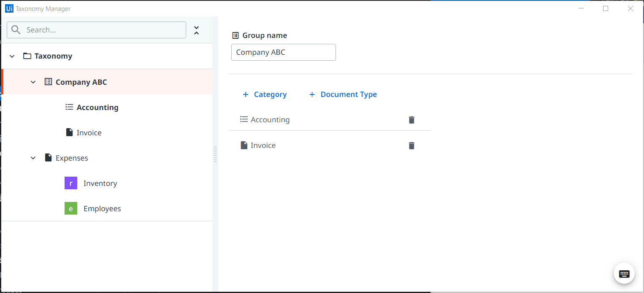Collapse the Taxonomy root node chevron
Image resolution: width=644 pixels, height=293 pixels.
coord(12,56)
